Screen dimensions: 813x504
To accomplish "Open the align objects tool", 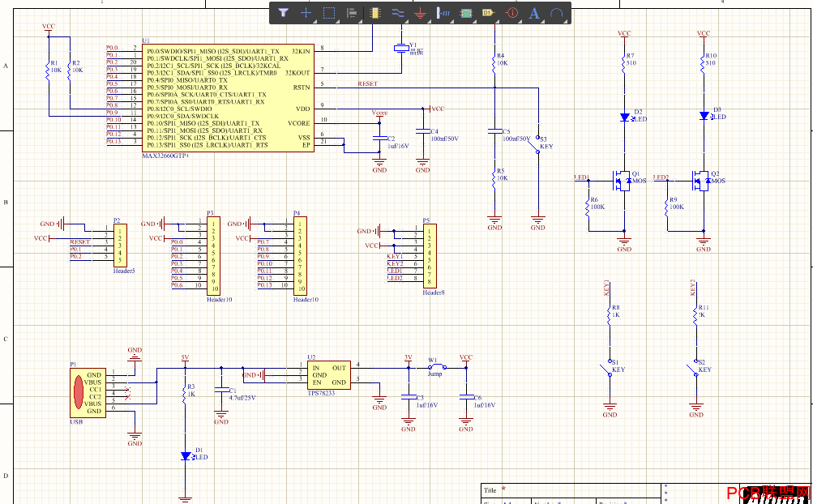I will pyautogui.click(x=352, y=13).
